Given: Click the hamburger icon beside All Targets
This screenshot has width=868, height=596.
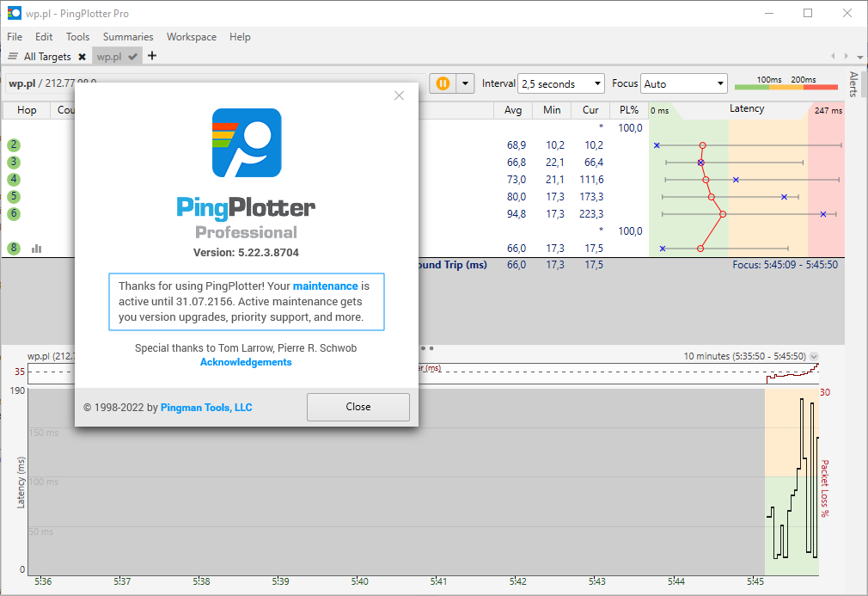Looking at the screenshot, I should (13, 56).
